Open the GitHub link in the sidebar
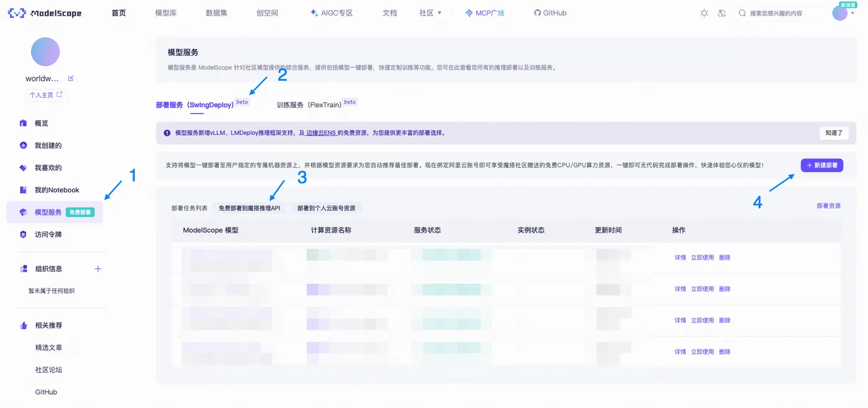 (x=46, y=392)
